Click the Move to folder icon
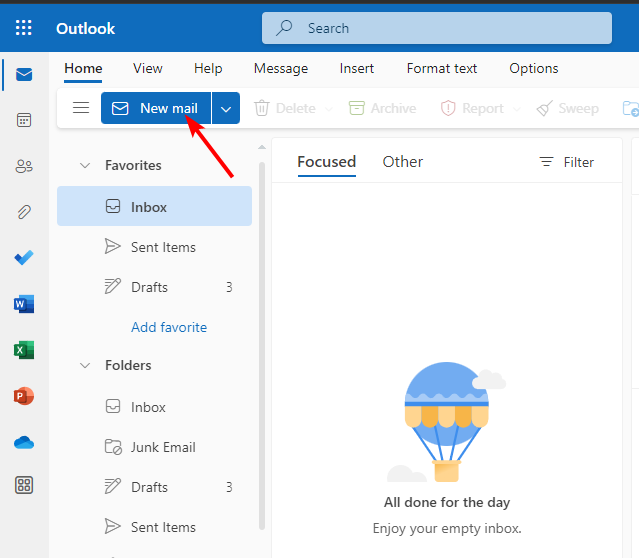Image resolution: width=639 pixels, height=558 pixels. click(x=630, y=108)
